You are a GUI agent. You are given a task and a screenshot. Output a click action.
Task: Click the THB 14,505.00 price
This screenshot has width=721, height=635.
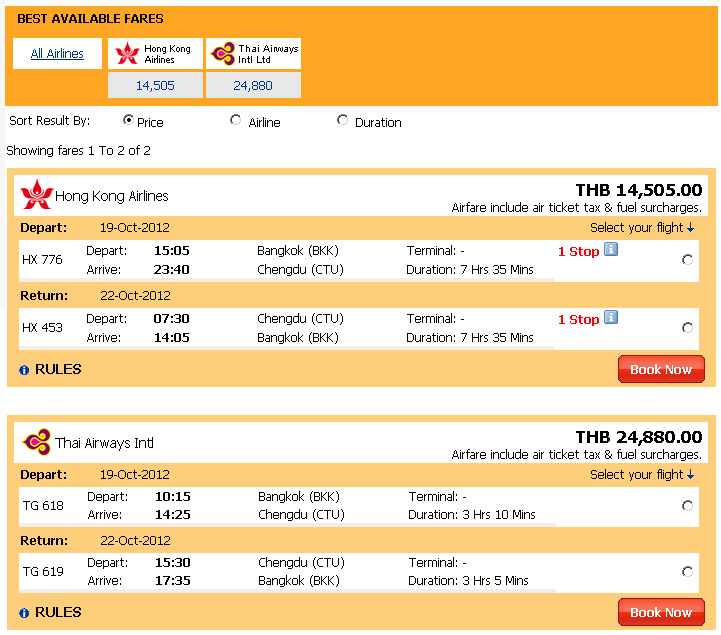(639, 190)
